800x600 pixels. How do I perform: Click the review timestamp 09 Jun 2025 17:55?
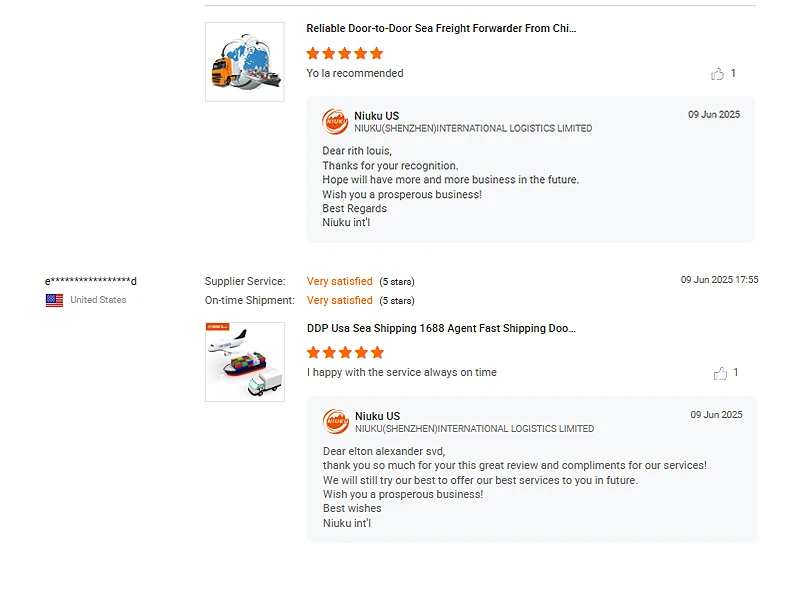tap(719, 280)
